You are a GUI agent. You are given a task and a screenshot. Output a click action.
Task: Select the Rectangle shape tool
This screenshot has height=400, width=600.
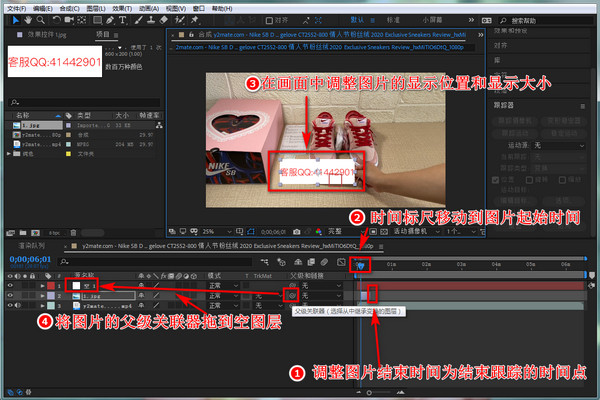98,20
